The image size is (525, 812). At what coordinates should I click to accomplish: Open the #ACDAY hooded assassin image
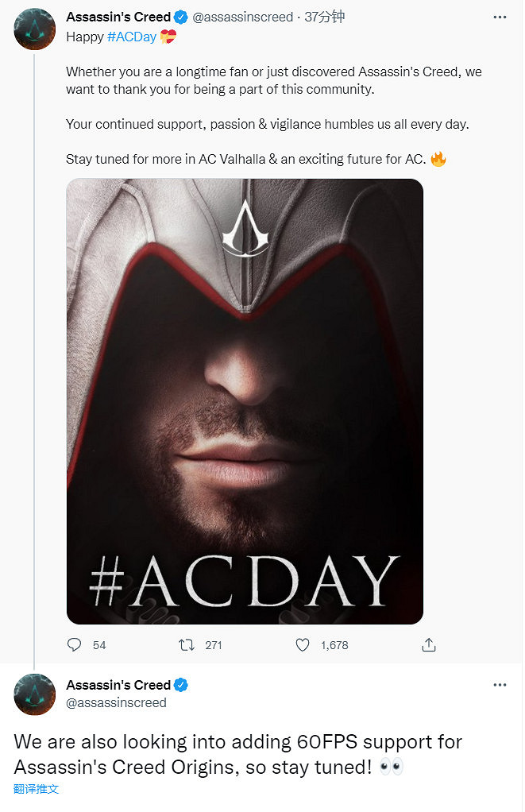(x=245, y=401)
